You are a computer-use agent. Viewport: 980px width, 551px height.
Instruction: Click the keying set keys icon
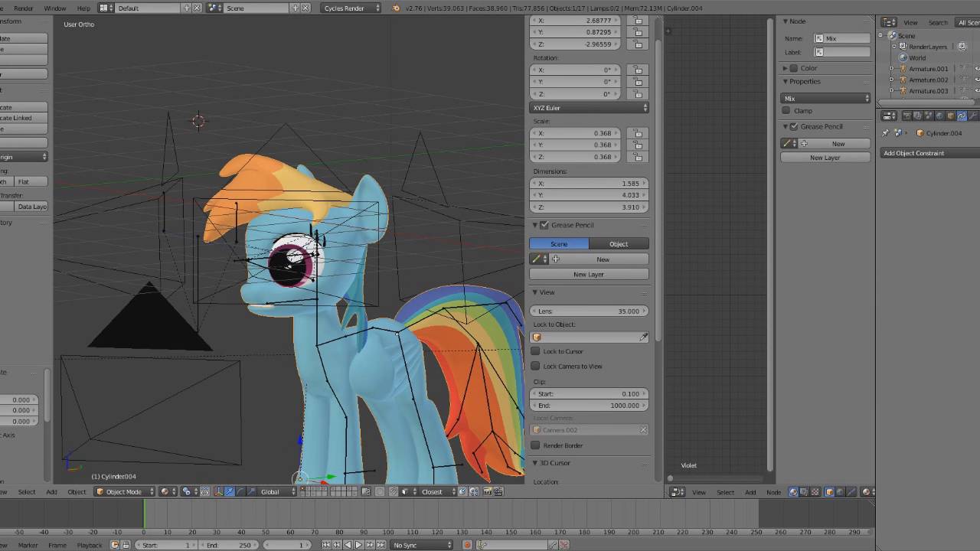click(483, 545)
